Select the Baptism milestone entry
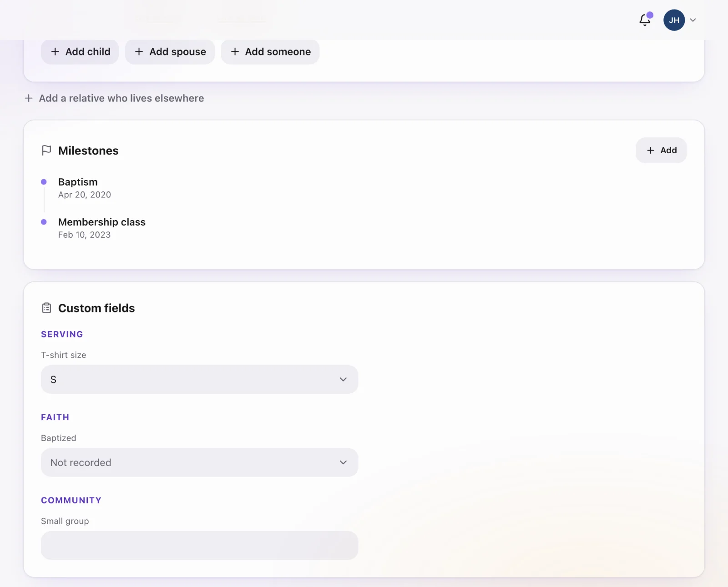 [x=78, y=182]
